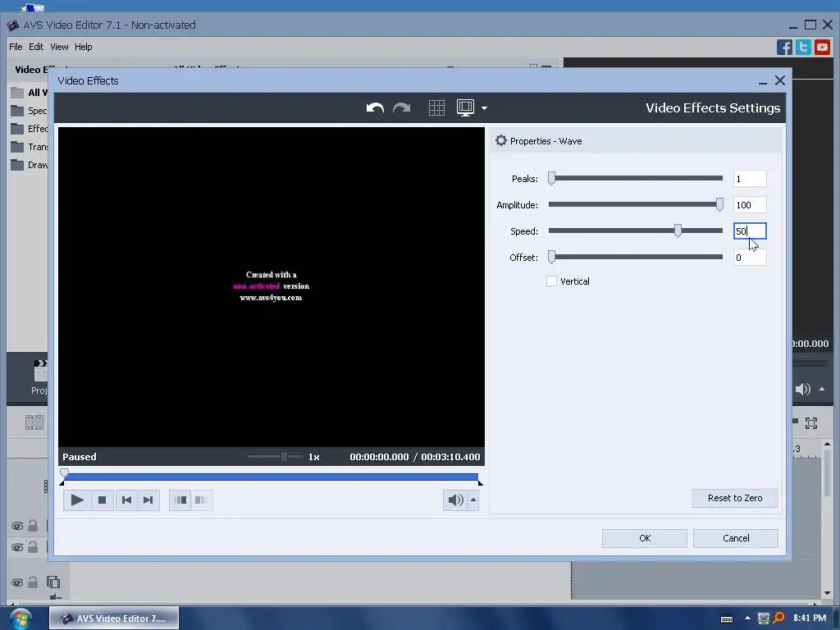This screenshot has height=630, width=840.
Task: Click timeline scrollbar up arrow
Action: 827,444
